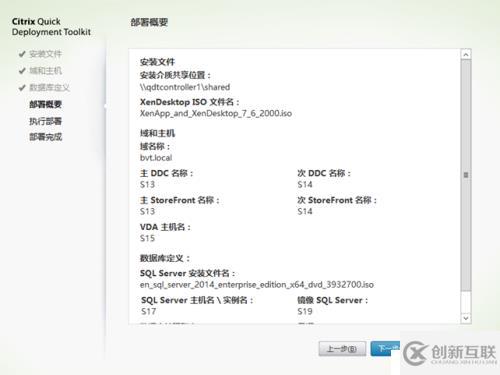Click the 安装介质共享位置 label
This screenshot has height=375, width=500.
pyautogui.click(x=175, y=75)
